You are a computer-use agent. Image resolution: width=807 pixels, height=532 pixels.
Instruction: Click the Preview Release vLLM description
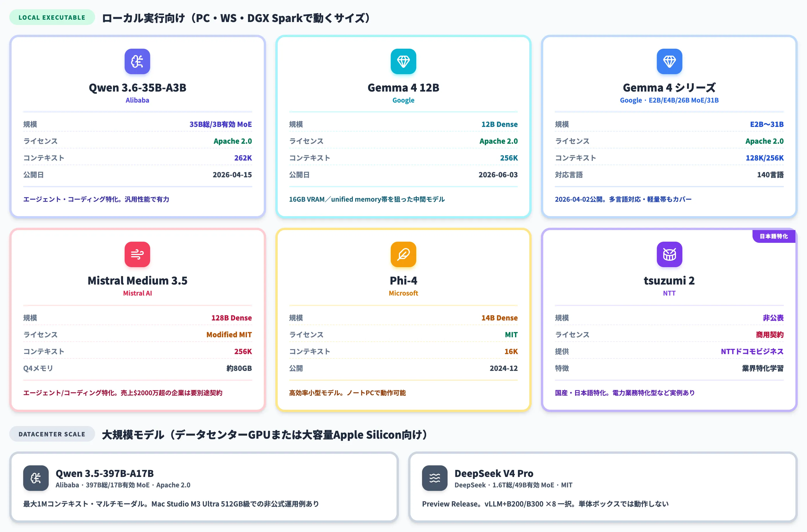click(545, 504)
